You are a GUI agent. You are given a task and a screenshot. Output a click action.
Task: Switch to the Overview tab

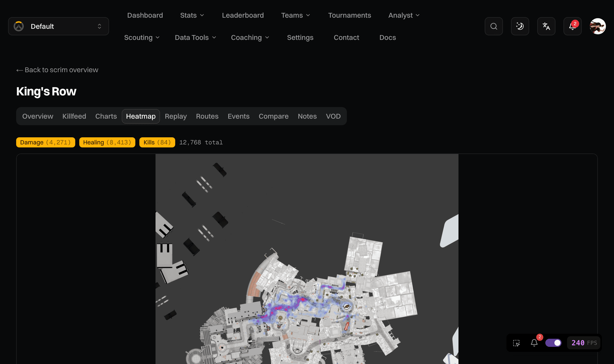(38, 116)
